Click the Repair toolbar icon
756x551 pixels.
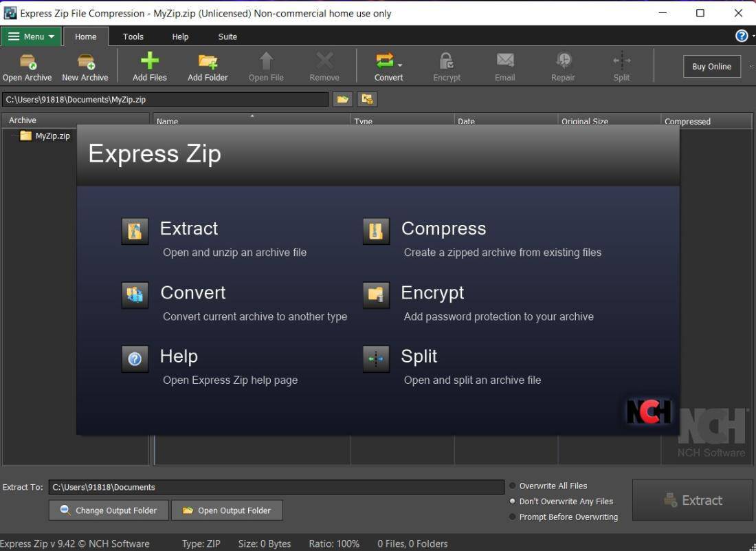point(563,61)
